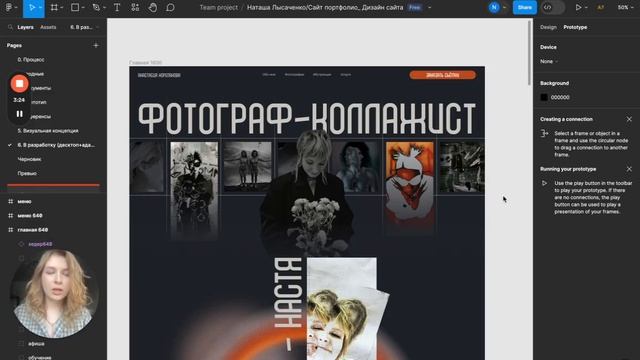Switch to the Layers tab

click(25, 27)
